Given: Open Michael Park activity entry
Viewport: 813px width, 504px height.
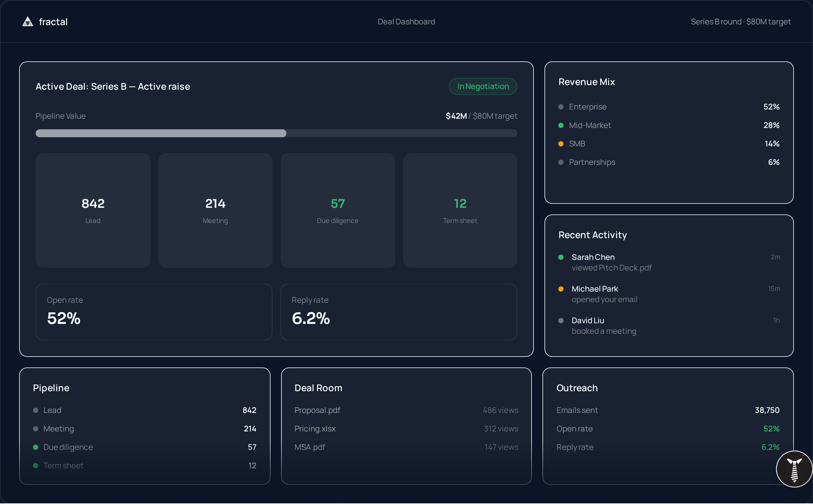Looking at the screenshot, I should (669, 294).
